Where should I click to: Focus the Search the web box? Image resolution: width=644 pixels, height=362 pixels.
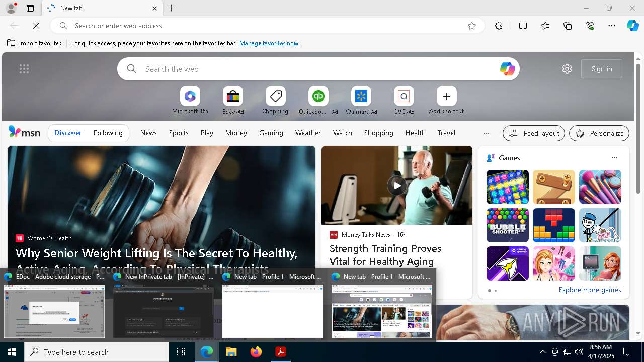coord(318,69)
